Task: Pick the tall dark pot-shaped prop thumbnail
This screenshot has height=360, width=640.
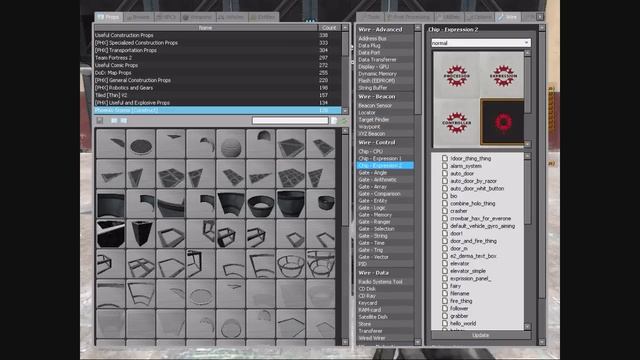Action: pos(291,203)
